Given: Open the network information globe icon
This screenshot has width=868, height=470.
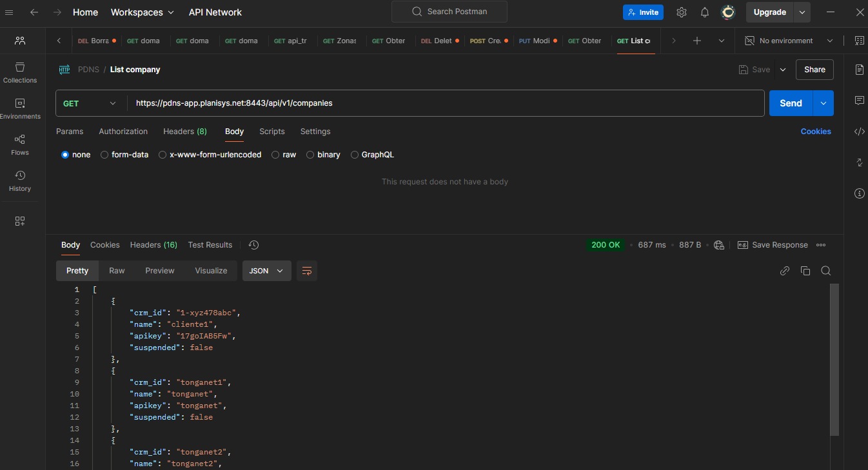Looking at the screenshot, I should [720, 245].
